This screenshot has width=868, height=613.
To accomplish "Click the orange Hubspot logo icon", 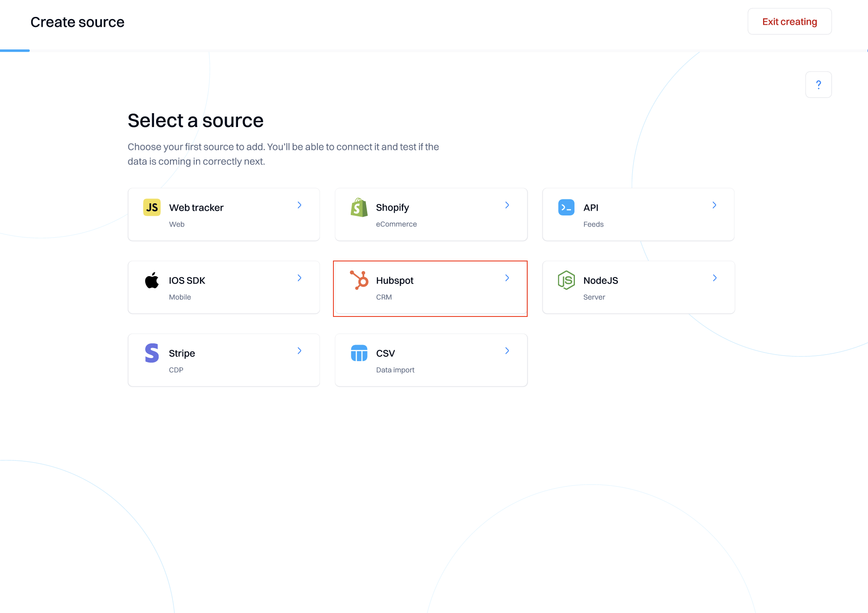I will [359, 280].
